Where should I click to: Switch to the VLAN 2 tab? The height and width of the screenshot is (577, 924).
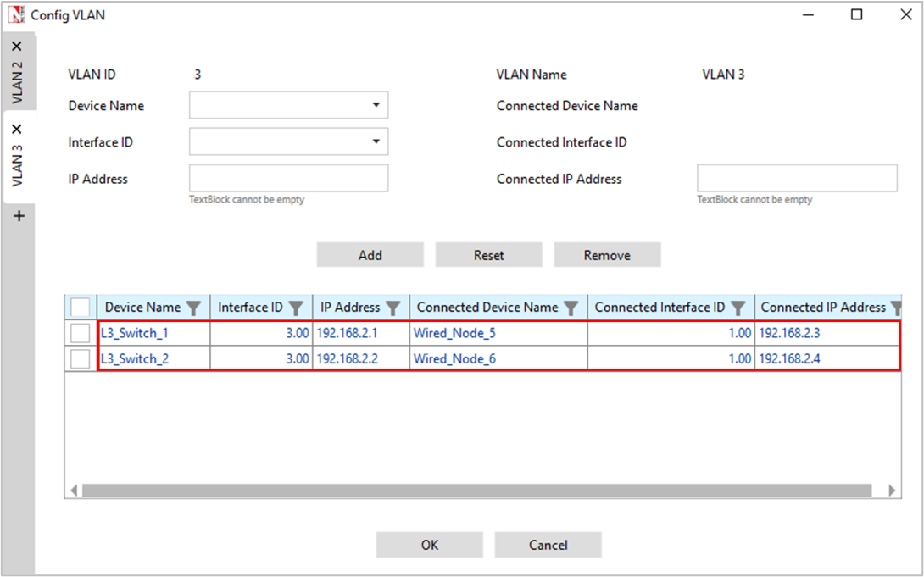tap(17, 82)
